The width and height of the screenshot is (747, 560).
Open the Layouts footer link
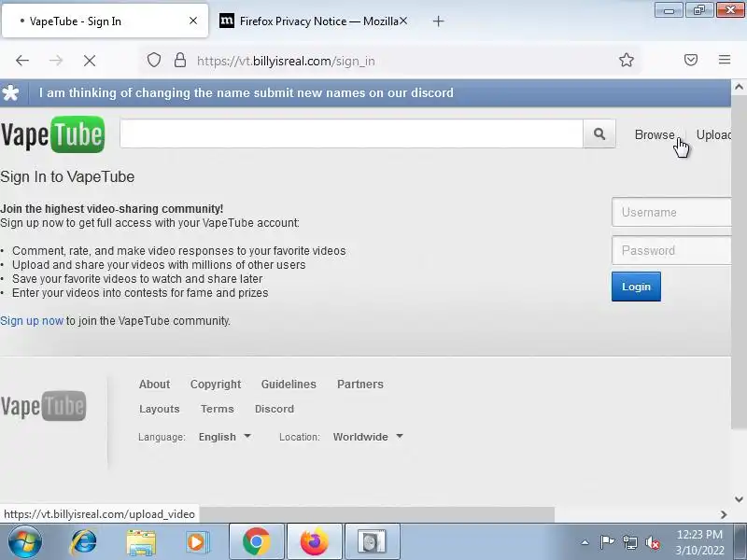point(159,409)
